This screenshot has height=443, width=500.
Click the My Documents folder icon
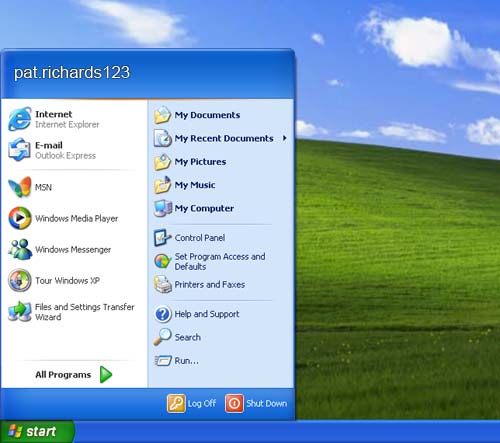coord(162,115)
